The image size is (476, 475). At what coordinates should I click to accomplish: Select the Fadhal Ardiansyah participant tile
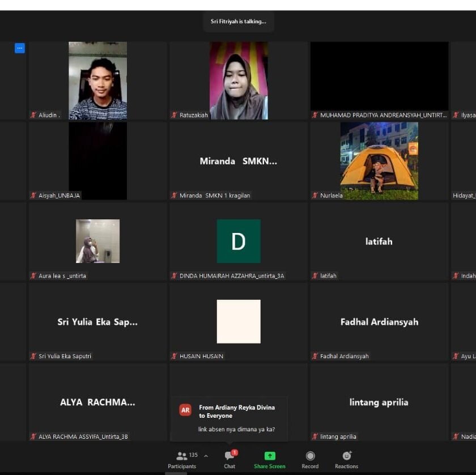coord(379,322)
